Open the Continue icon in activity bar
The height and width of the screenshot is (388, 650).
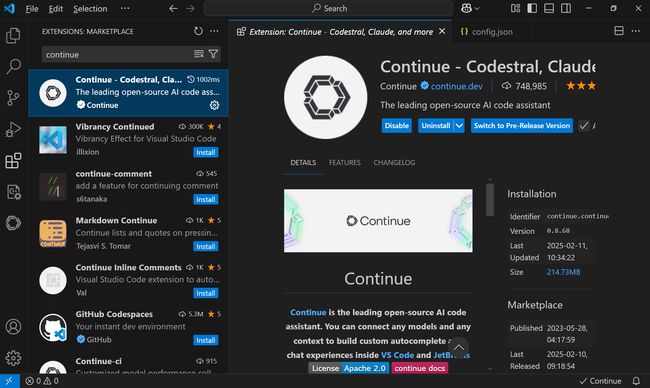(x=13, y=223)
